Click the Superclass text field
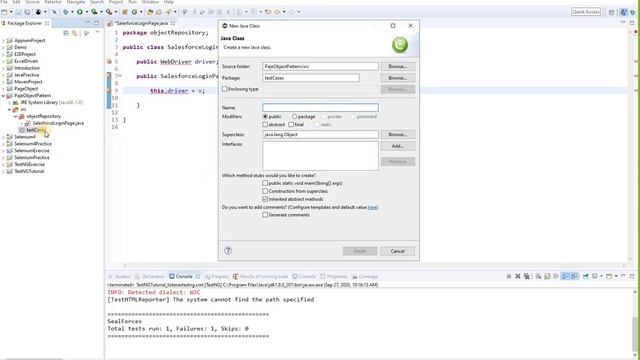This screenshot has width=640, height=360. click(320, 134)
